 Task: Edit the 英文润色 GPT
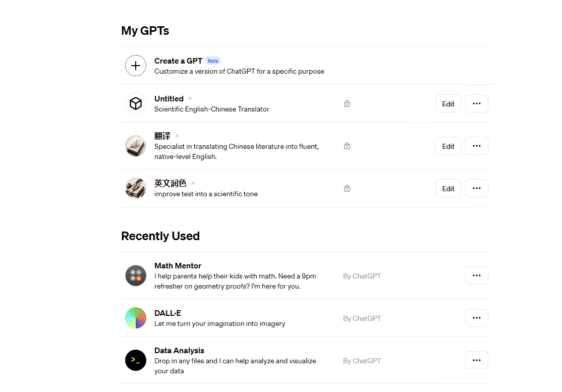448,188
